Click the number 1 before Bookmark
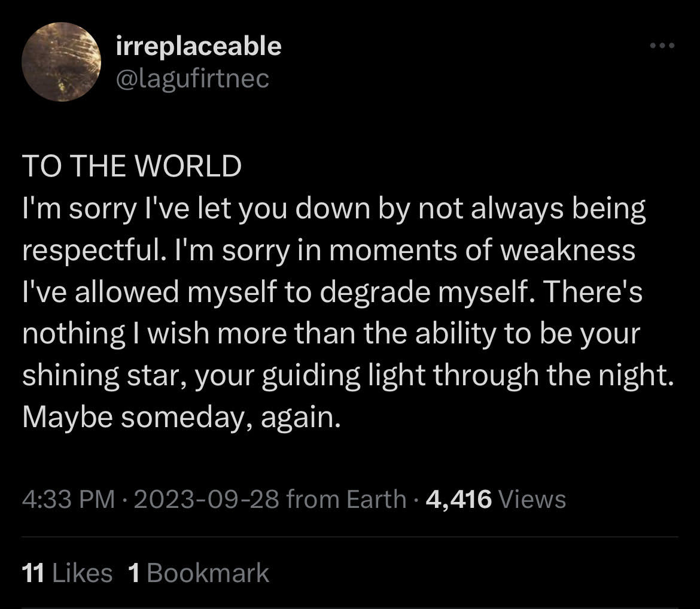 [134, 573]
